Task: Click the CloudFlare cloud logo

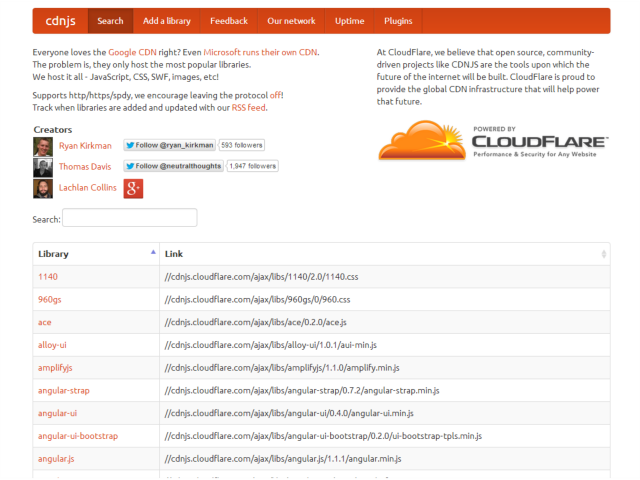Action: pyautogui.click(x=422, y=140)
